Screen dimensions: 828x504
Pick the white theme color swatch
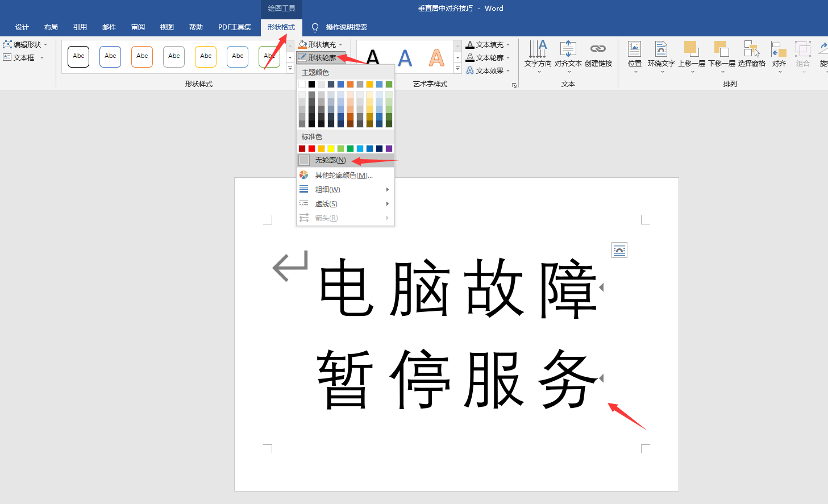click(x=302, y=84)
